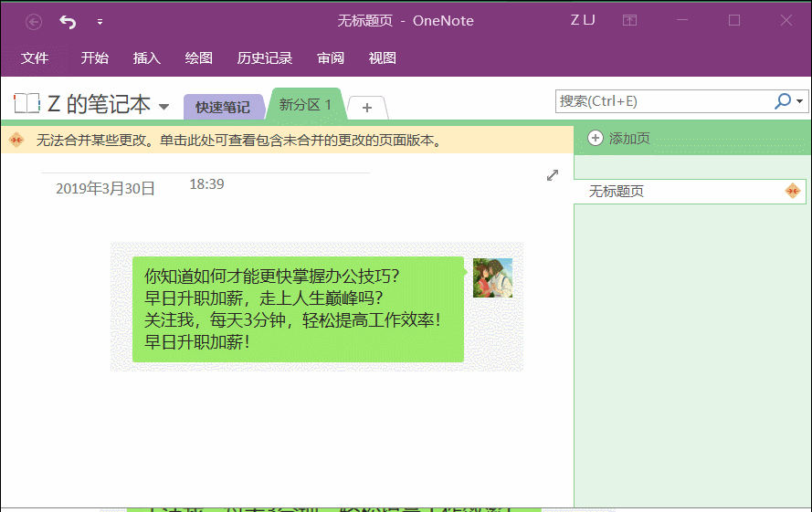Open the 历史记录 tab
This screenshot has width=812, height=512.
pyautogui.click(x=265, y=58)
